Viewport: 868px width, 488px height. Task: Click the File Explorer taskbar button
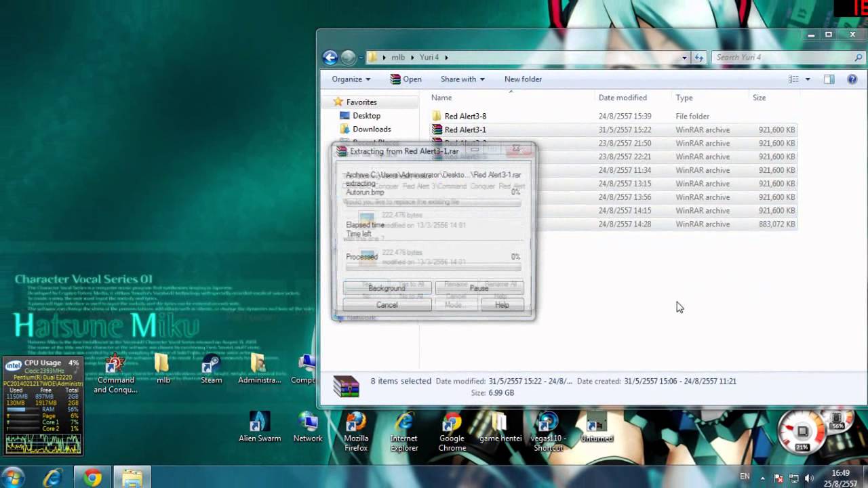(132, 478)
